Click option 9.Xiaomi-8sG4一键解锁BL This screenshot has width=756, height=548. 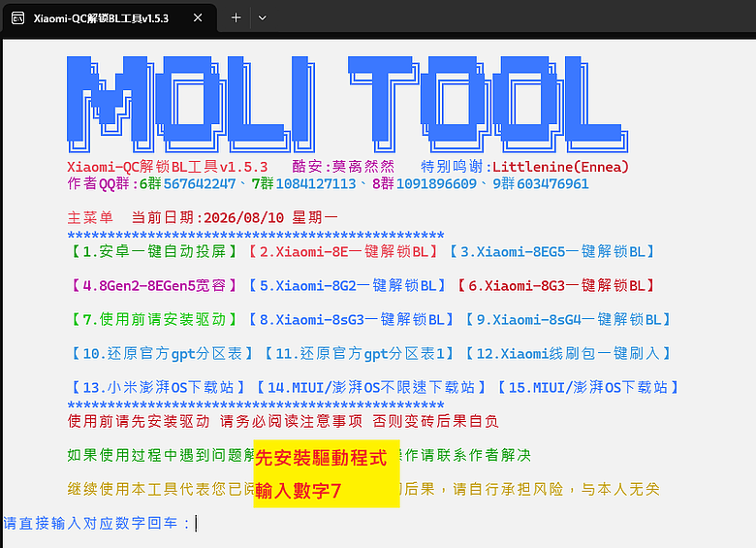click(x=567, y=319)
